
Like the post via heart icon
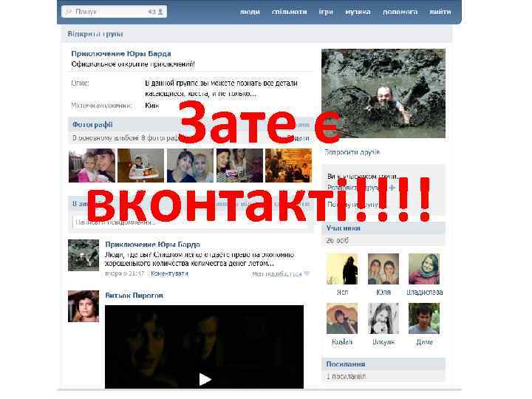coord(307,273)
